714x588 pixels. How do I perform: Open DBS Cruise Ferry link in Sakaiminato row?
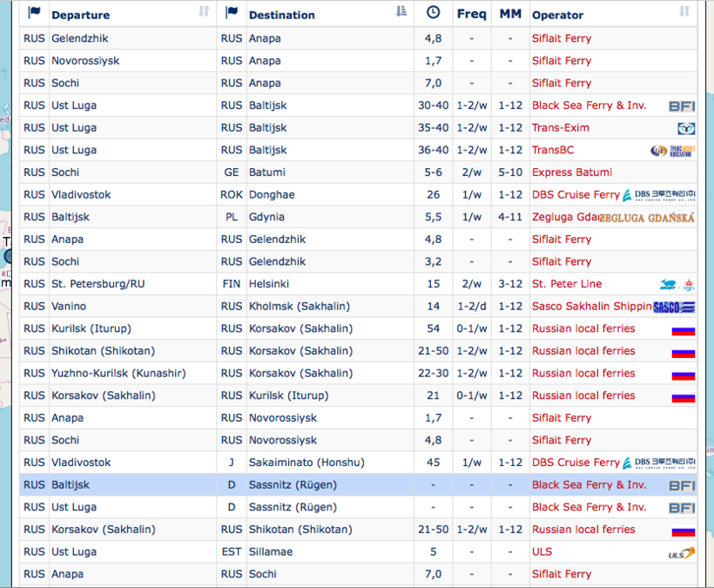pos(576,463)
